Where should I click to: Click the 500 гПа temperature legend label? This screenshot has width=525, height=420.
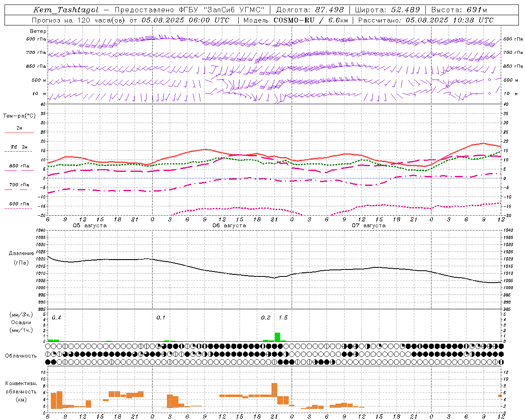pyautogui.click(x=19, y=204)
